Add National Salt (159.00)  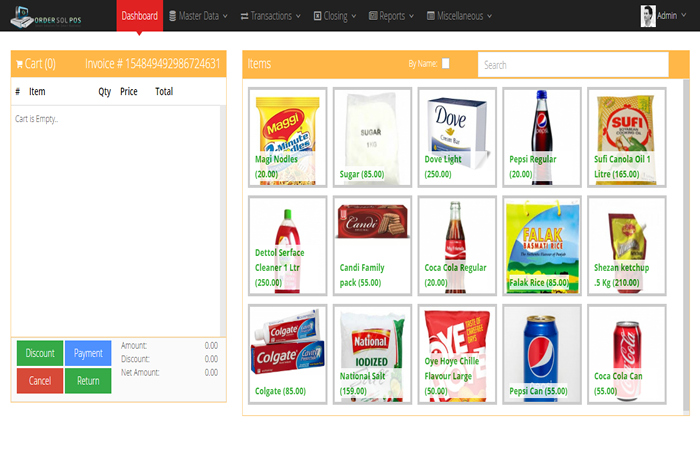click(372, 354)
